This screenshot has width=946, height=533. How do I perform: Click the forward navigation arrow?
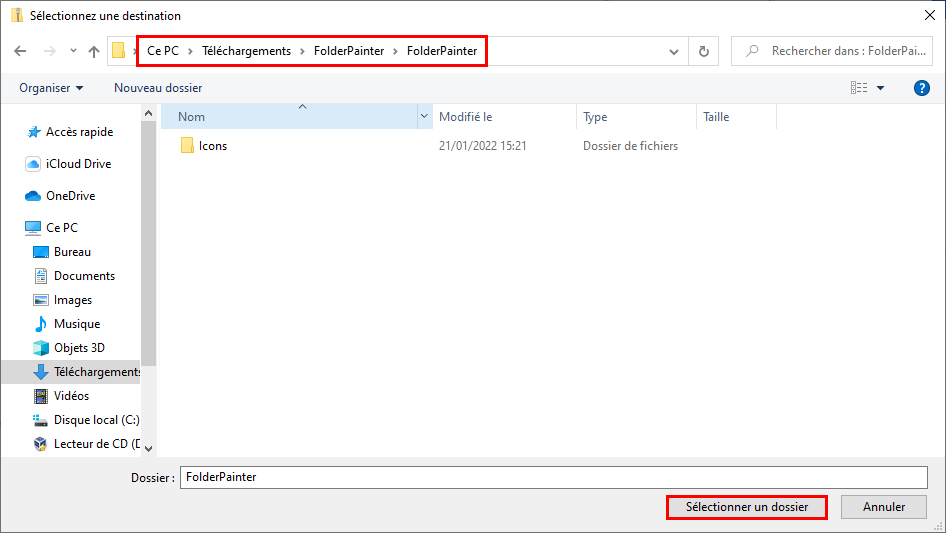pyautogui.click(x=49, y=51)
